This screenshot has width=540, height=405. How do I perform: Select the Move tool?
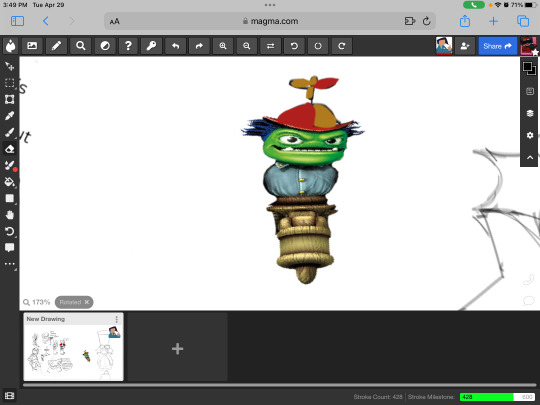click(10, 66)
